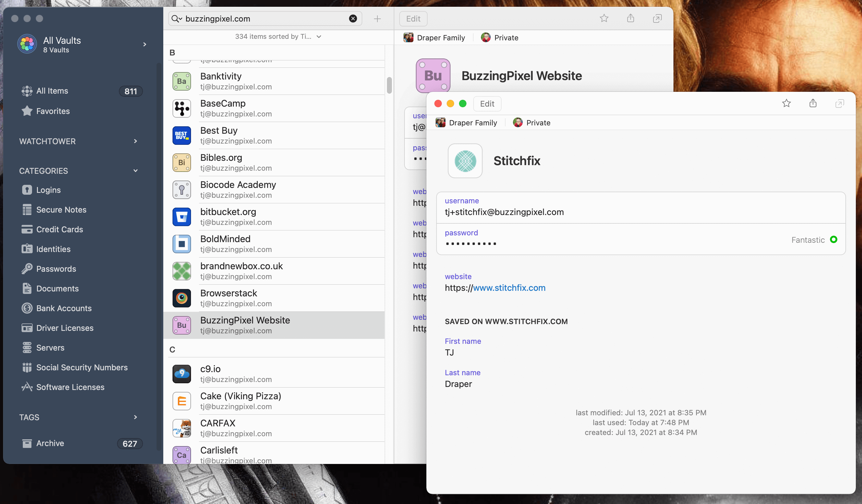Select the Browserstack entry

click(x=274, y=298)
